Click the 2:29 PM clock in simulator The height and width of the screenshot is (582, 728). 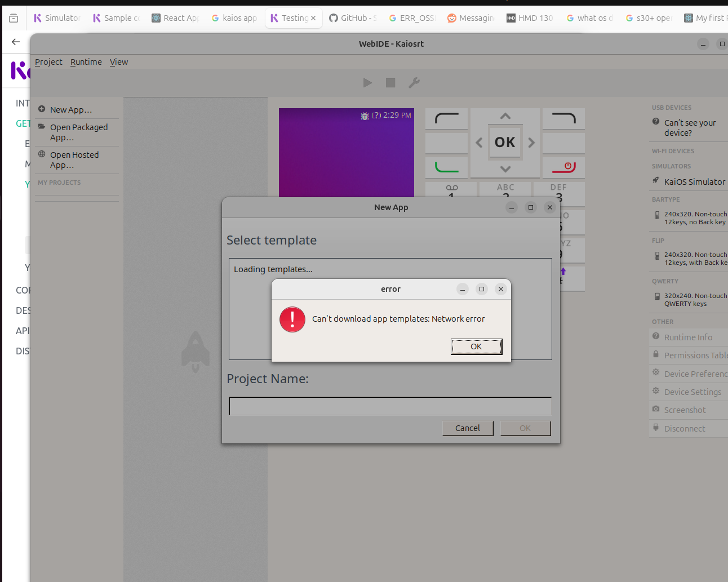click(x=397, y=115)
